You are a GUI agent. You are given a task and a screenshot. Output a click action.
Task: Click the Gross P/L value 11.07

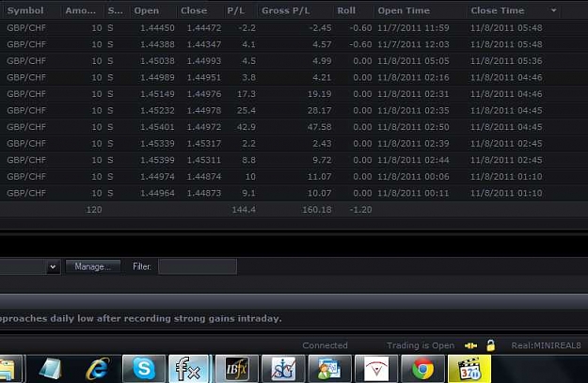point(320,176)
